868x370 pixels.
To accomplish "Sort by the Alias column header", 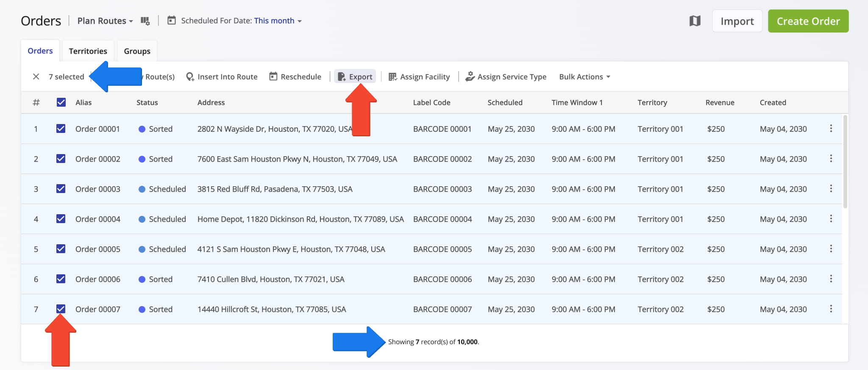I will tap(83, 102).
